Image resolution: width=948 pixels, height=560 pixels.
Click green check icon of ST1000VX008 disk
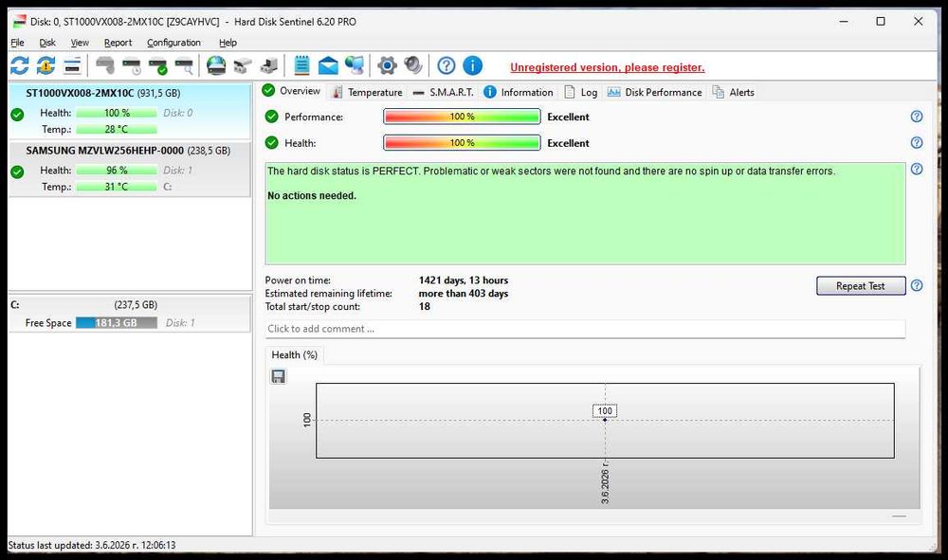tap(17, 114)
